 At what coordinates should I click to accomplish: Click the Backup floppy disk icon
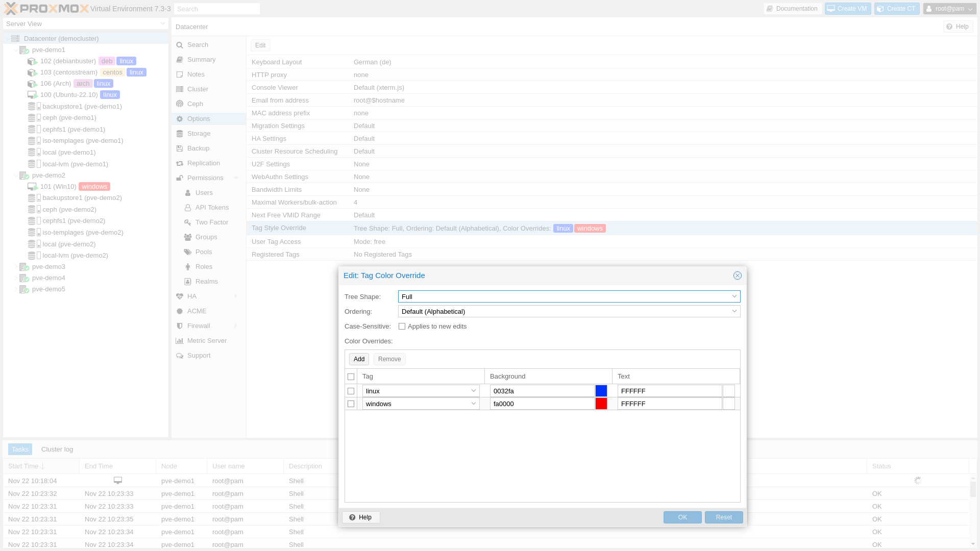coord(180,148)
